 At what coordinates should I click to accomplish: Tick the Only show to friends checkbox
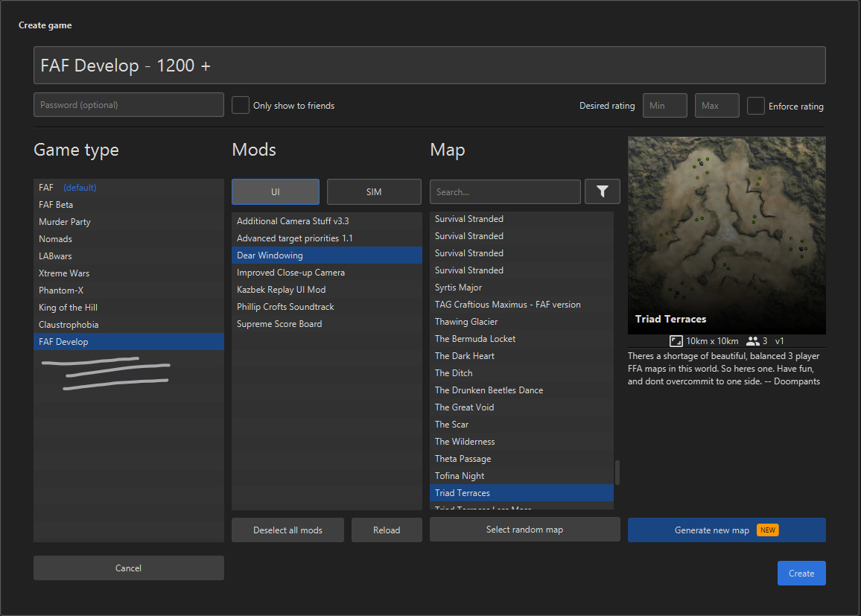241,106
